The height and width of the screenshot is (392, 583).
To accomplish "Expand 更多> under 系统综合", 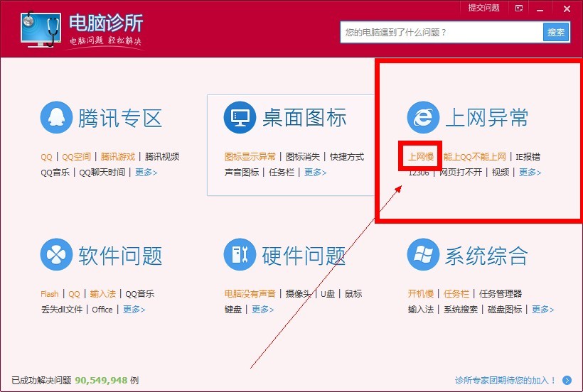I will tap(543, 310).
